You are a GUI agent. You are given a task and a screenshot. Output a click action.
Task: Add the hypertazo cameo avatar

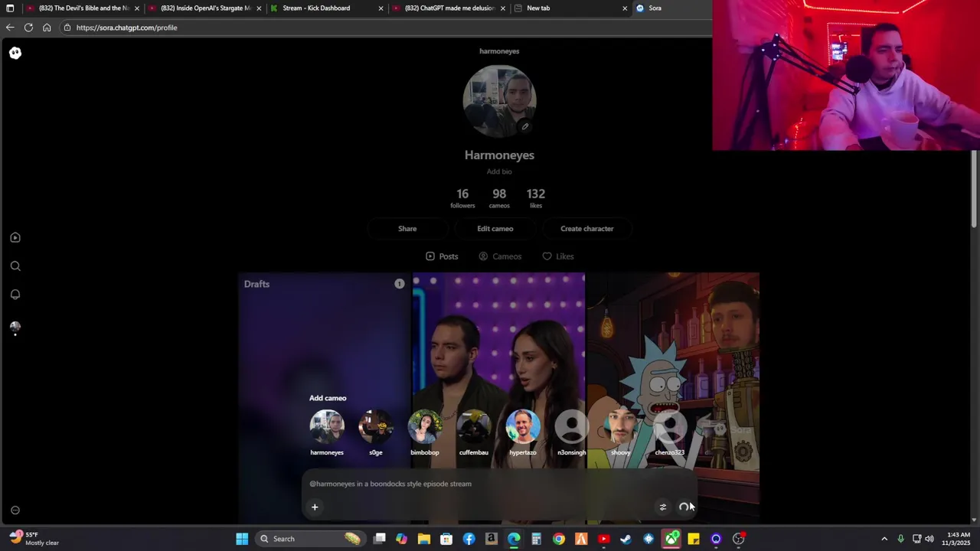523,427
